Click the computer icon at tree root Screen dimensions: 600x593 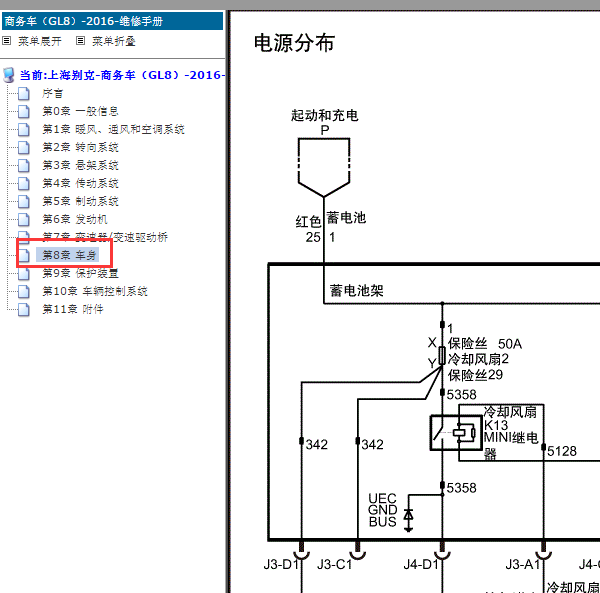9,75
